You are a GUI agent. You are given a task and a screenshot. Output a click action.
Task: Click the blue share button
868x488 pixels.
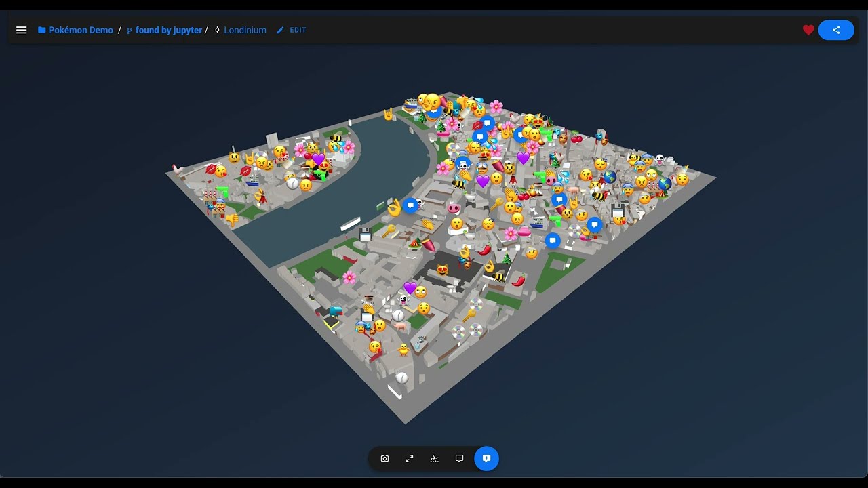pyautogui.click(x=836, y=30)
